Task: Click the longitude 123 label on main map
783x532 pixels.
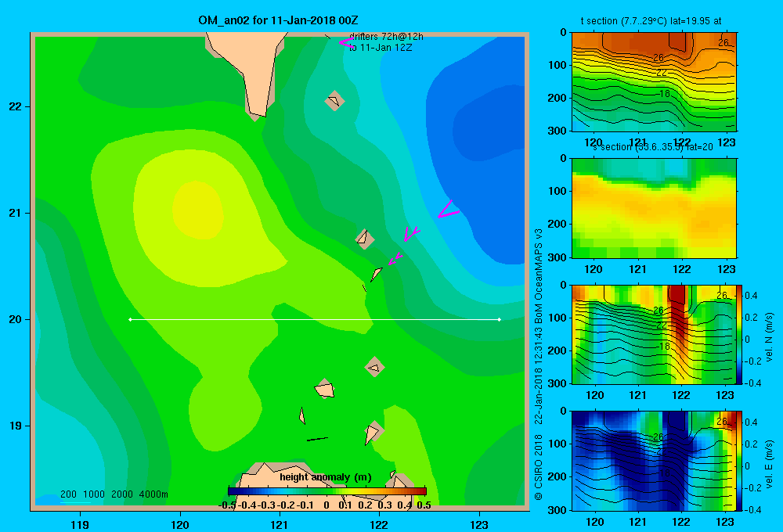Action: click(479, 524)
